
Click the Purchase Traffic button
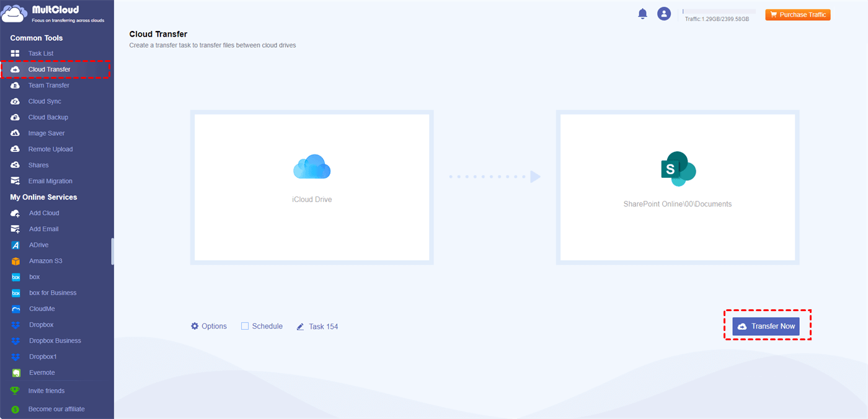(x=798, y=15)
